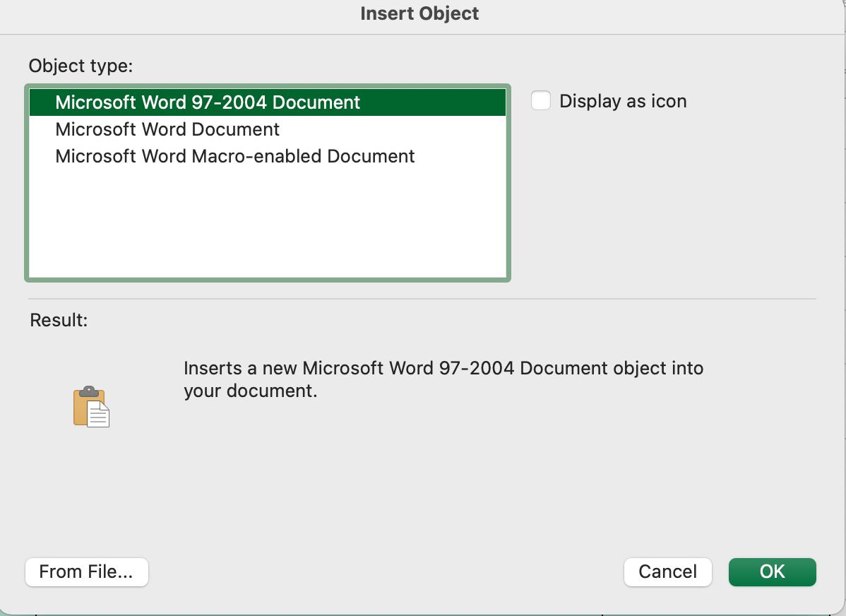Cancel the Insert Object dialog
The image size is (846, 616).
(667, 571)
